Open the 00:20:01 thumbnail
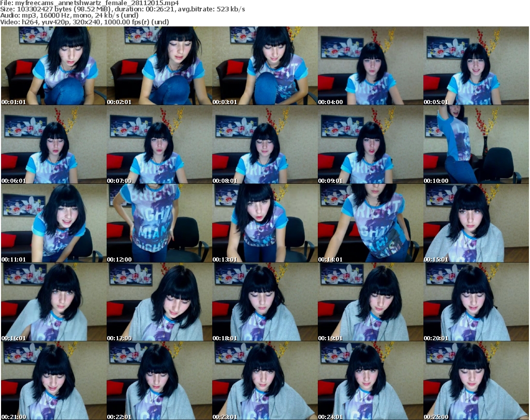 click(x=476, y=302)
